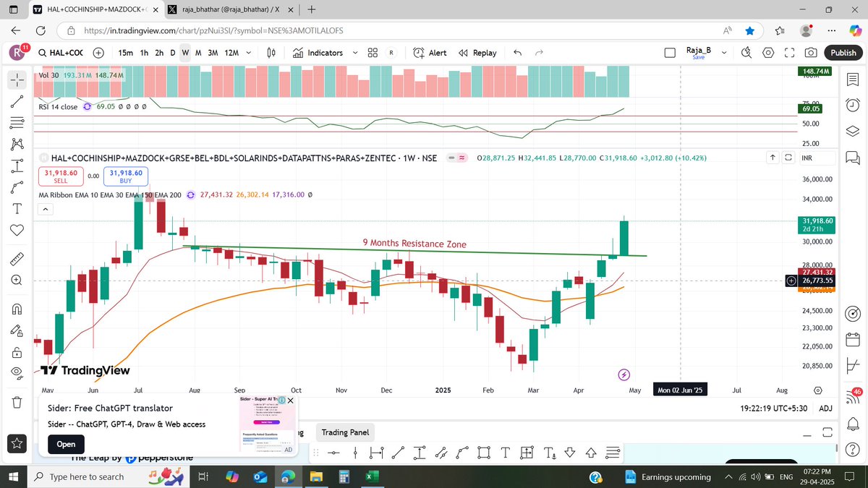Toggle stay in drawing mode pencil-lock

tap(18, 330)
